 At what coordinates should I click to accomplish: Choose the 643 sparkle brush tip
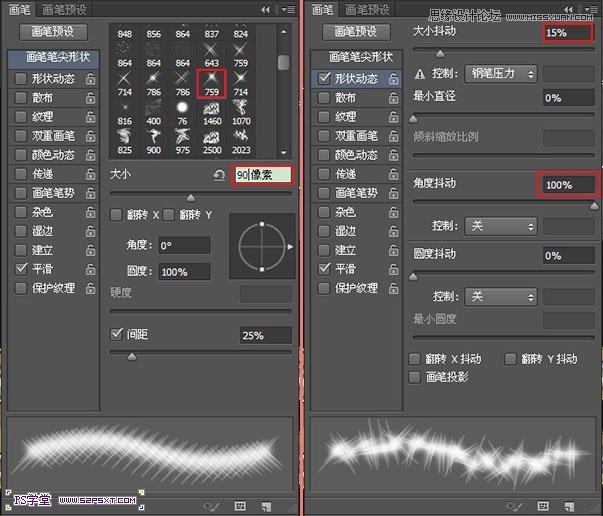pyautogui.click(x=211, y=55)
